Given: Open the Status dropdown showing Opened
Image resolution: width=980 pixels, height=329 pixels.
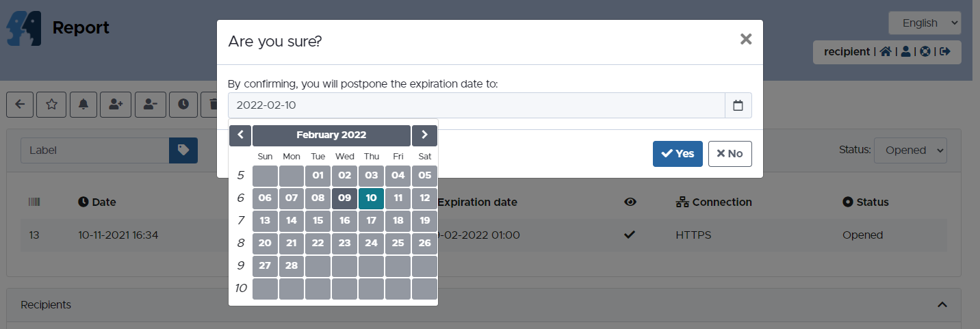Looking at the screenshot, I should pyautogui.click(x=910, y=150).
